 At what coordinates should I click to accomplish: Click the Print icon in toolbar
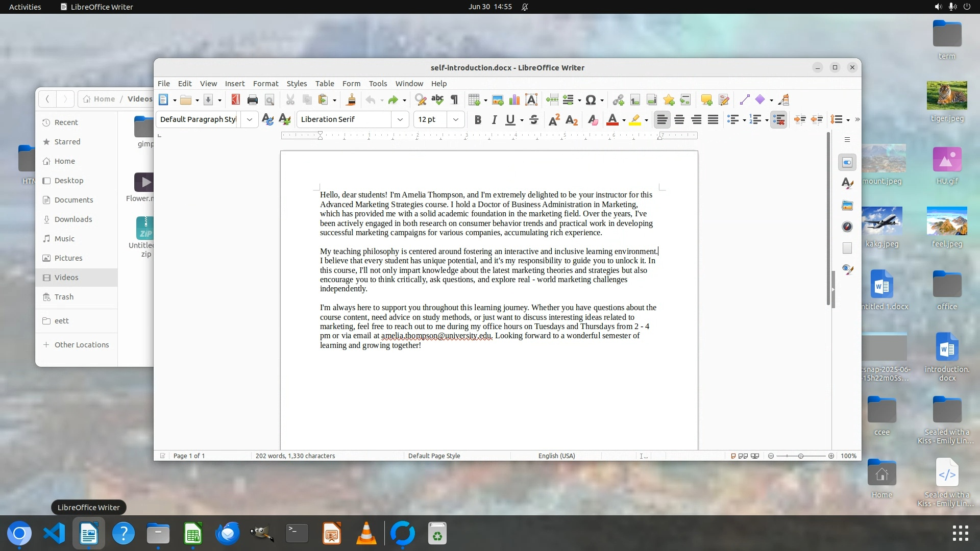pyautogui.click(x=252, y=100)
